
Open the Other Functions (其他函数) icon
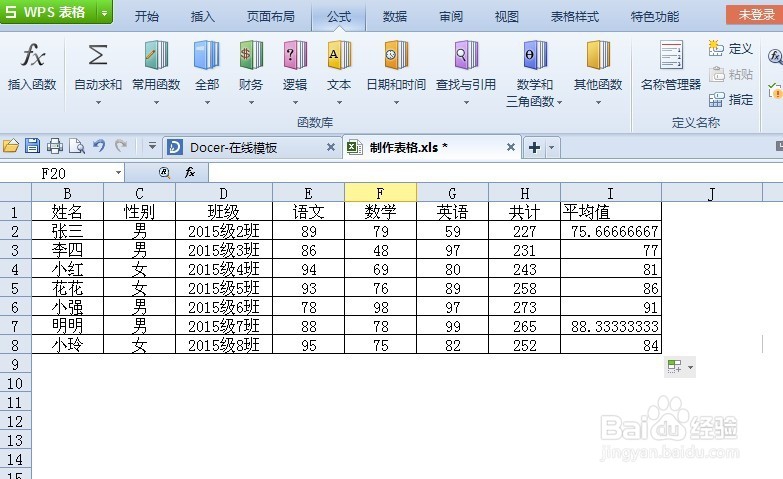598,55
